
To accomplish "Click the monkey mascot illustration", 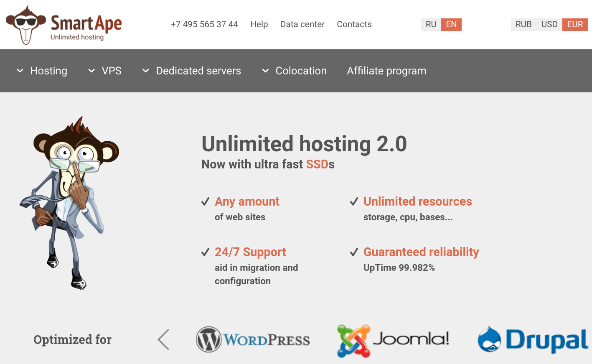I will tap(69, 203).
